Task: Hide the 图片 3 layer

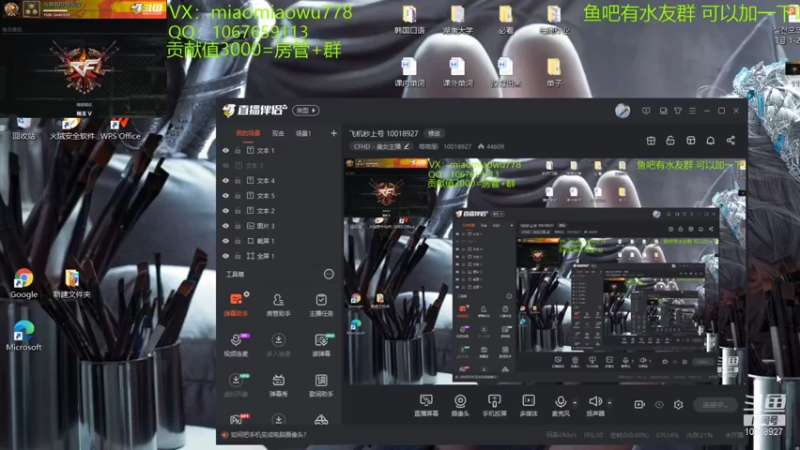Action: (226, 226)
